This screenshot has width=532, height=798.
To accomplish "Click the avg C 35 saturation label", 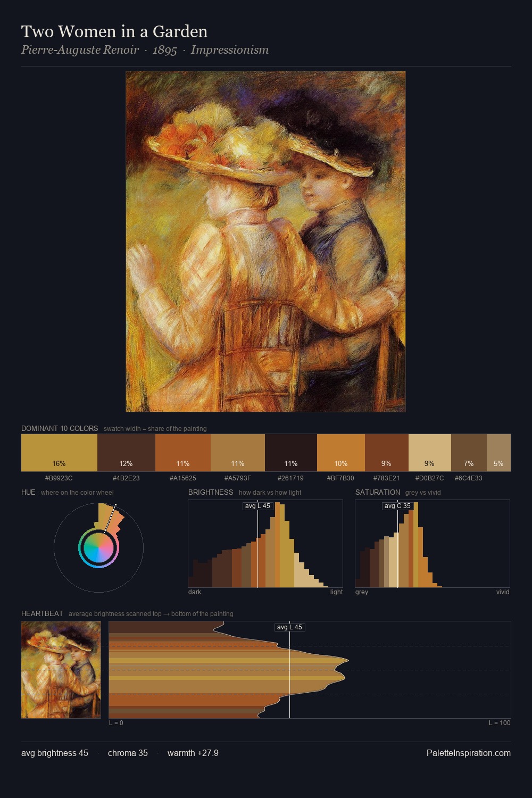I will [397, 506].
